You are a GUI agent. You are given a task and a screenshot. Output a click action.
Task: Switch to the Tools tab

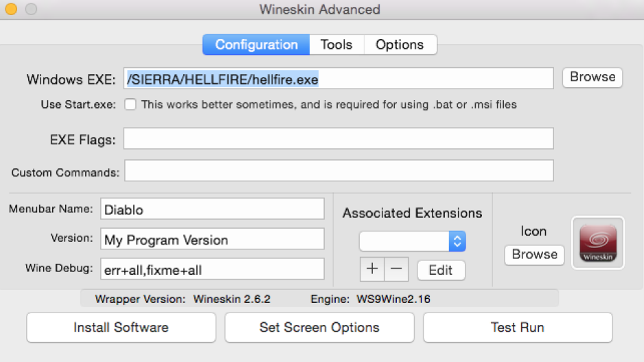pos(336,45)
